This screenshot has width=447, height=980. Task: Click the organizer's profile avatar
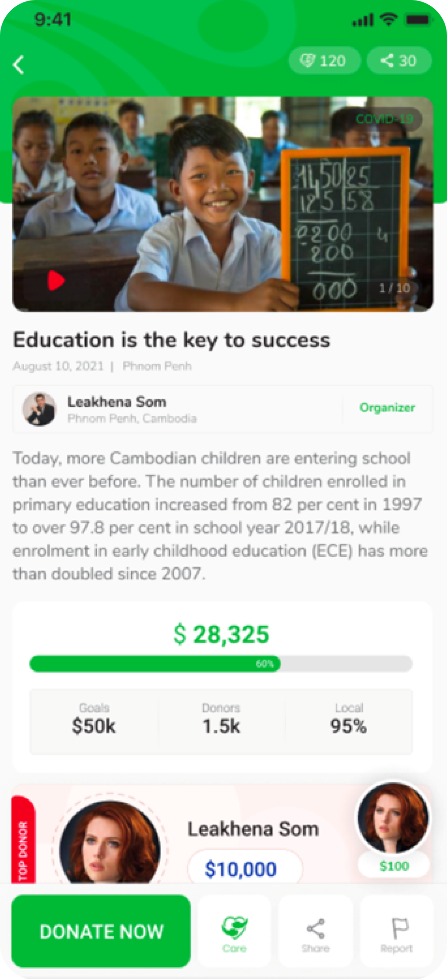click(40, 409)
